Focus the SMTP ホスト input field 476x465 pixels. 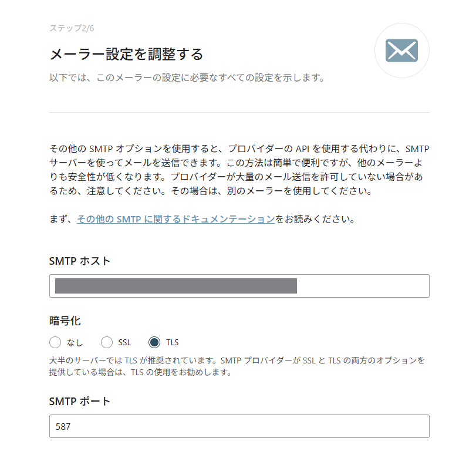click(239, 286)
